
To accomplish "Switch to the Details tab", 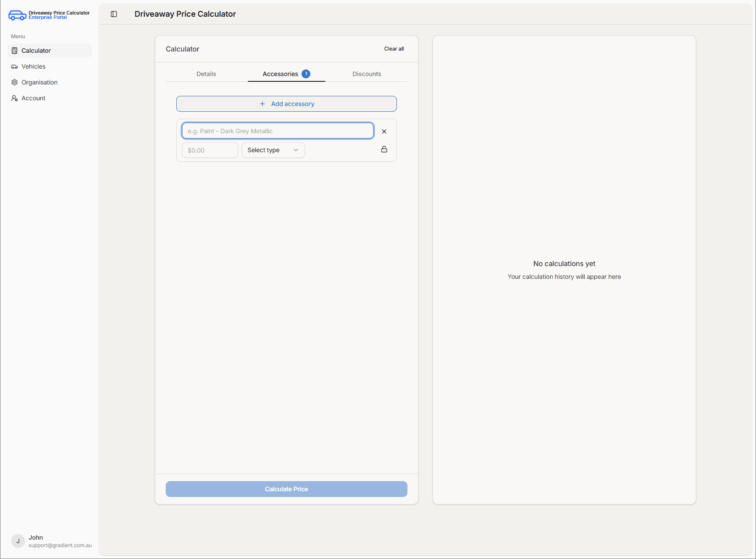I will tap(206, 74).
